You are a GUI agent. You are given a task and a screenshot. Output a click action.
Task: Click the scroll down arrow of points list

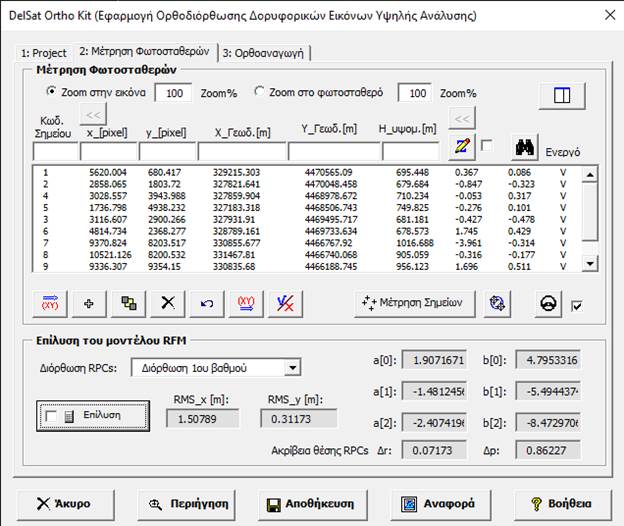click(590, 263)
